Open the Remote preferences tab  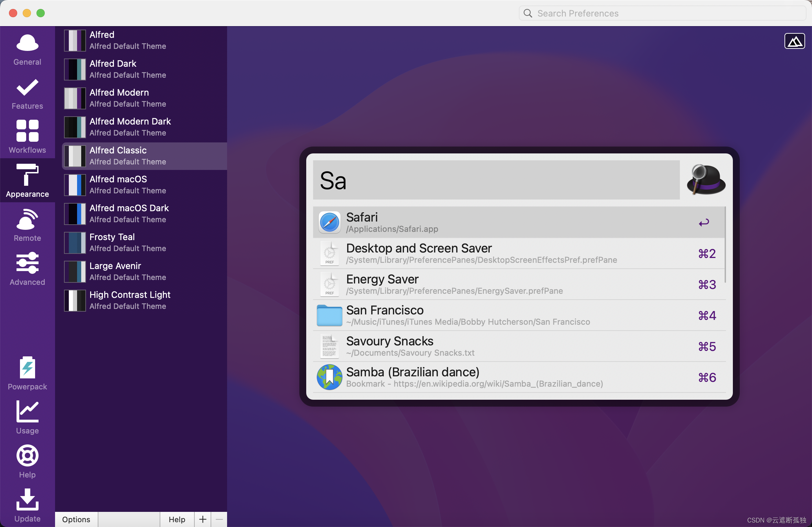(27, 225)
